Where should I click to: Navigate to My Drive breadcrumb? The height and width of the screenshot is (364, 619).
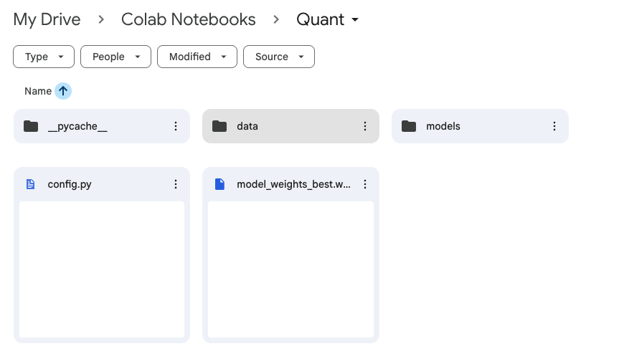pos(47,19)
